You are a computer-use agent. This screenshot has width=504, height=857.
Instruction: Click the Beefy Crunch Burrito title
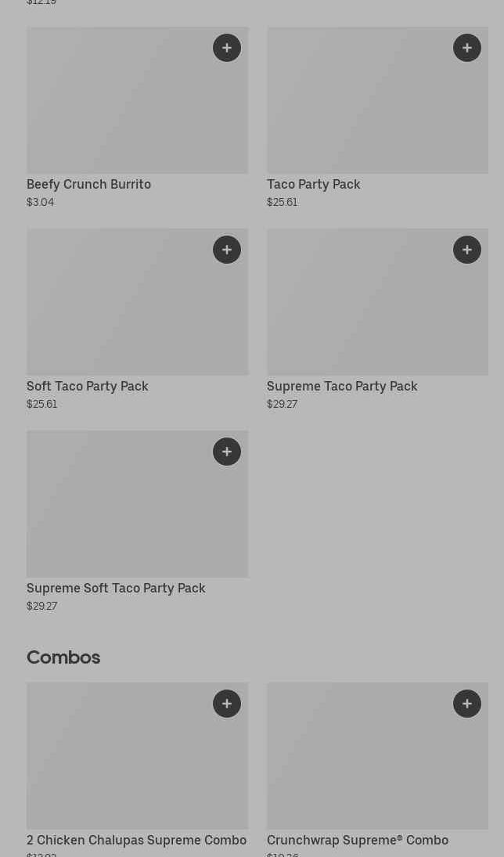(88, 185)
